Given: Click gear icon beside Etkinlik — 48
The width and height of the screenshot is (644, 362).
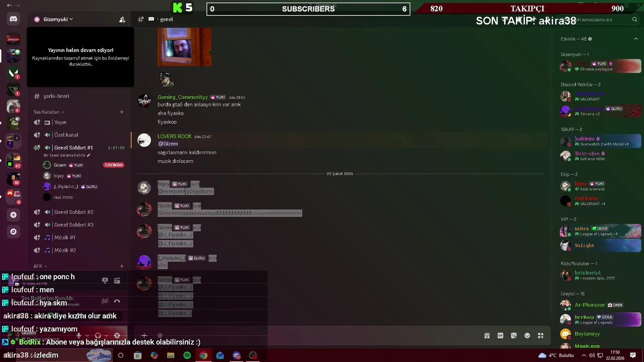Looking at the screenshot, I should tap(590, 39).
